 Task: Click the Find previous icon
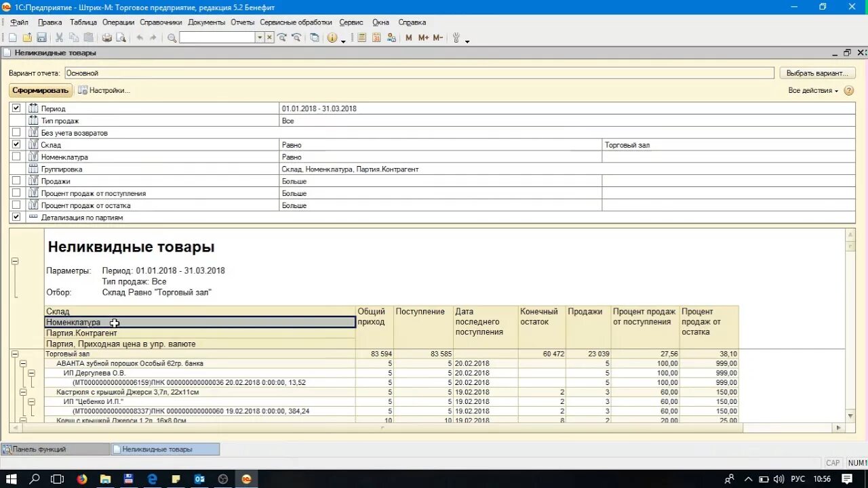(x=296, y=38)
